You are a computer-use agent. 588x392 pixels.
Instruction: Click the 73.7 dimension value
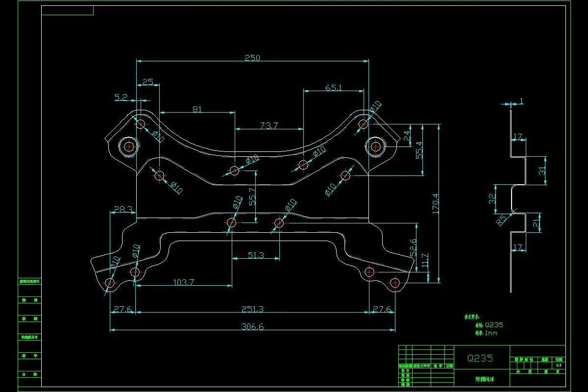(269, 126)
